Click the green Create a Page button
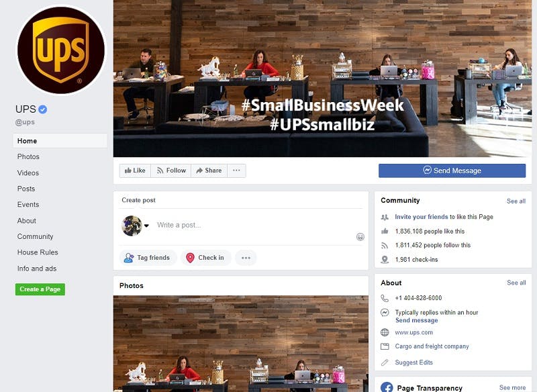Image resolution: width=537 pixels, height=392 pixels. pos(40,289)
